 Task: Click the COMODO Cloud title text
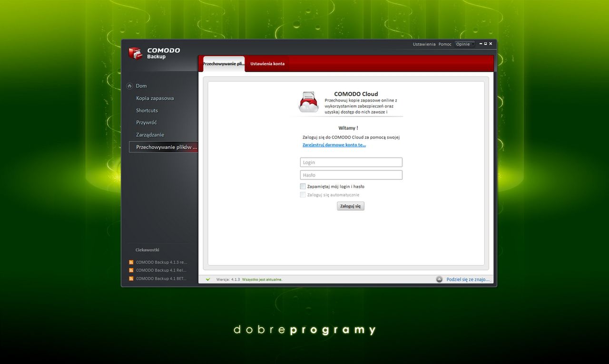(x=356, y=94)
